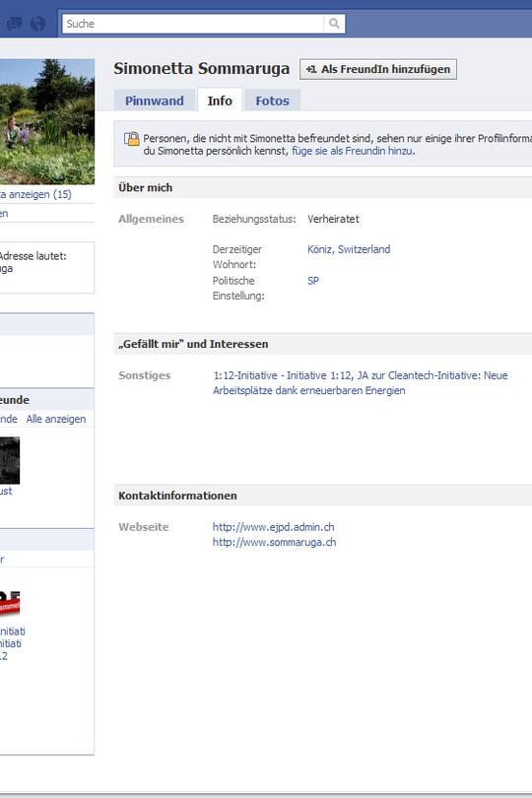Click the garden profile photo
The image size is (532, 798).
47,121
